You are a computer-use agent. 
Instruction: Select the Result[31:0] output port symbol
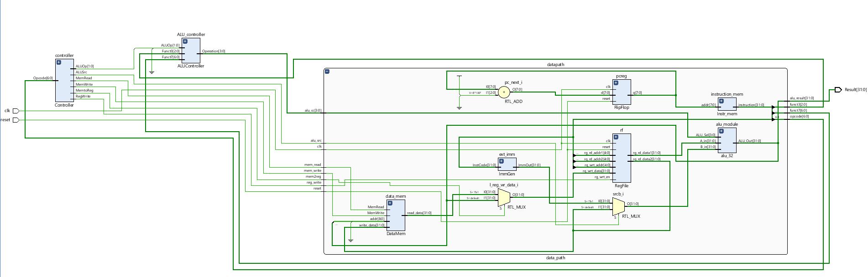click(x=837, y=90)
